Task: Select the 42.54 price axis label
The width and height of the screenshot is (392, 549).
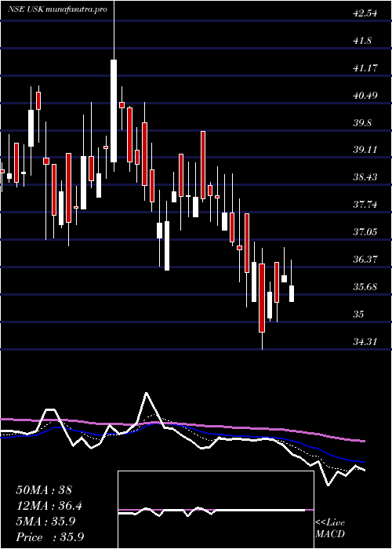Action: click(x=365, y=13)
